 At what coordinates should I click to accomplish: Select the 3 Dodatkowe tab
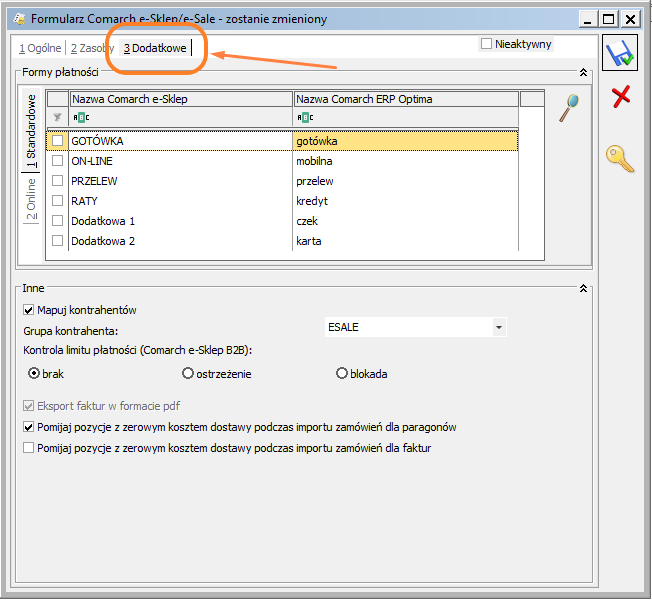coord(155,48)
